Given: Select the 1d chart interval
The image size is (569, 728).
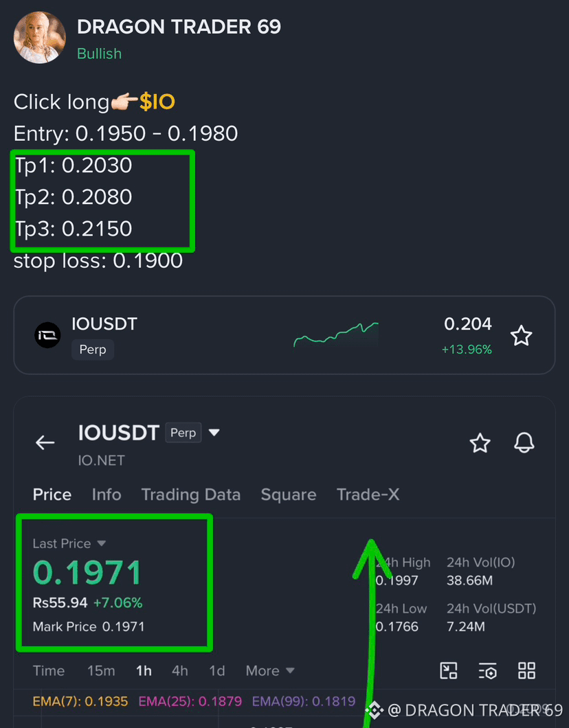Looking at the screenshot, I should pyautogui.click(x=217, y=670).
